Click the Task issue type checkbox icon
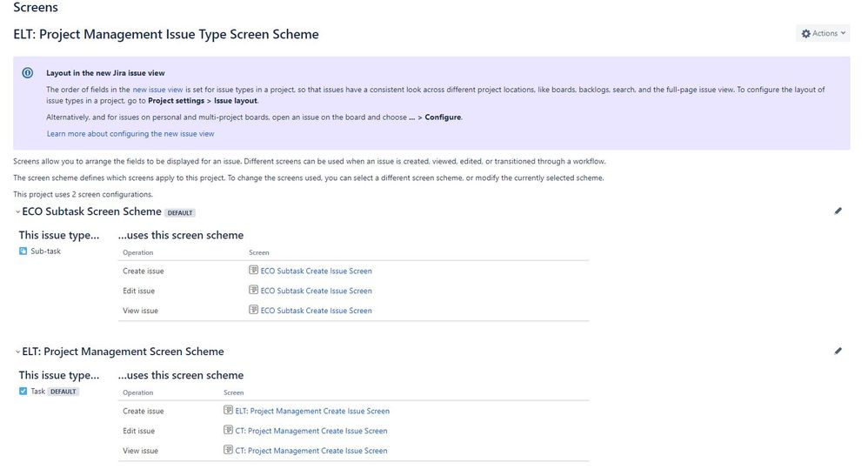 pyautogui.click(x=23, y=392)
